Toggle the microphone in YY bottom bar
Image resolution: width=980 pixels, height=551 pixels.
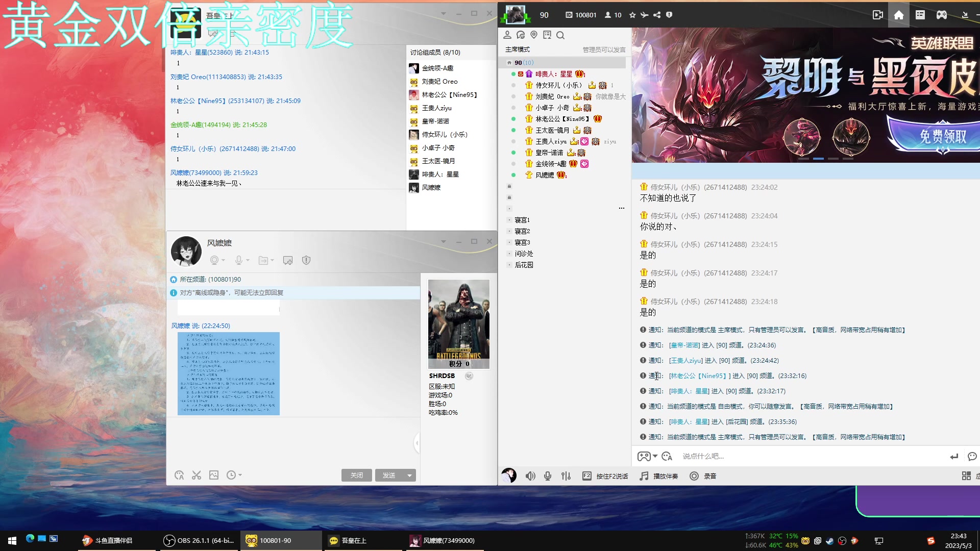pos(548,476)
